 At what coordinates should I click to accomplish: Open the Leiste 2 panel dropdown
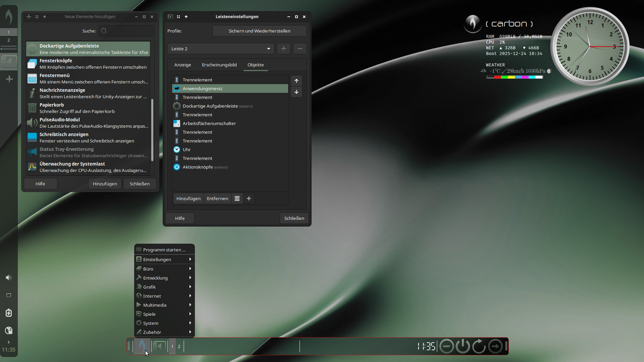[221, 49]
